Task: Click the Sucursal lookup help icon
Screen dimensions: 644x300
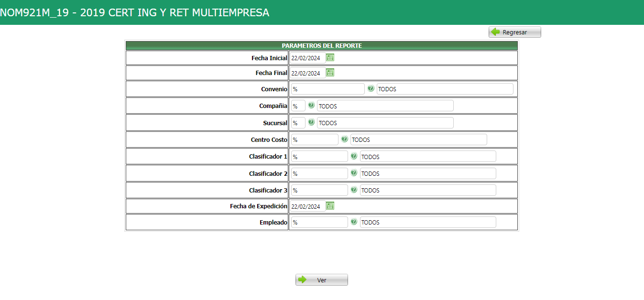Action: [311, 122]
